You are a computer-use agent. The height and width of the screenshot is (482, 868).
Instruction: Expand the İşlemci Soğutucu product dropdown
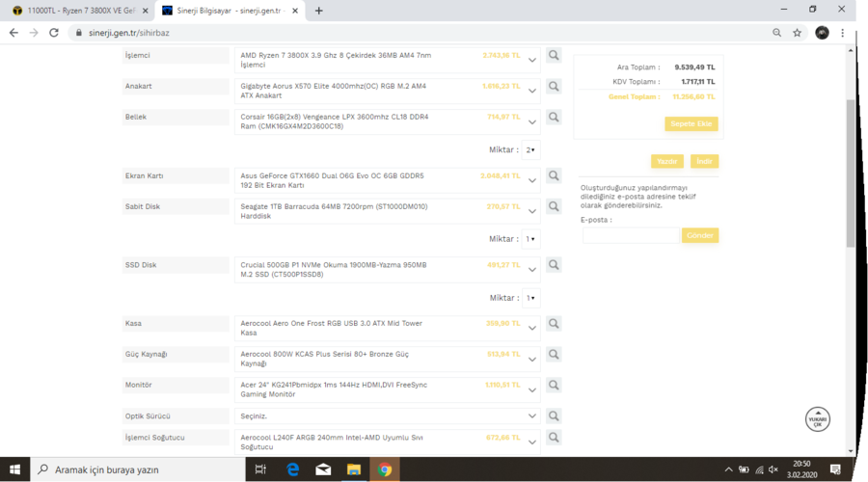532,442
